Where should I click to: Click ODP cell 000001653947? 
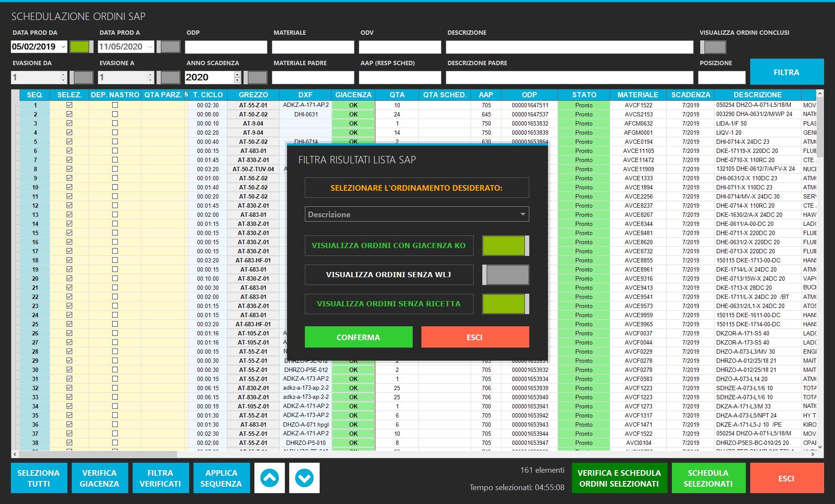click(x=530, y=443)
